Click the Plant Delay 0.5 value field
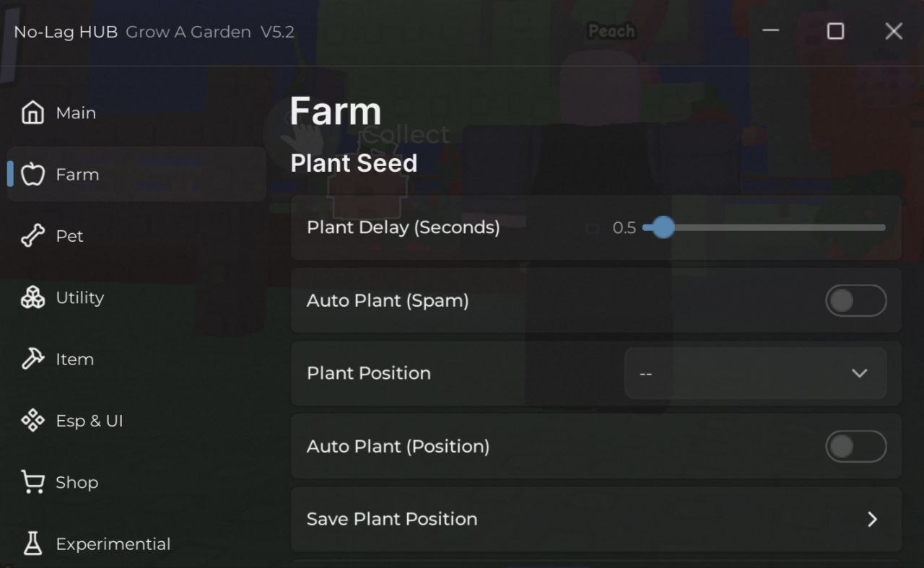The image size is (924, 568). 624,228
